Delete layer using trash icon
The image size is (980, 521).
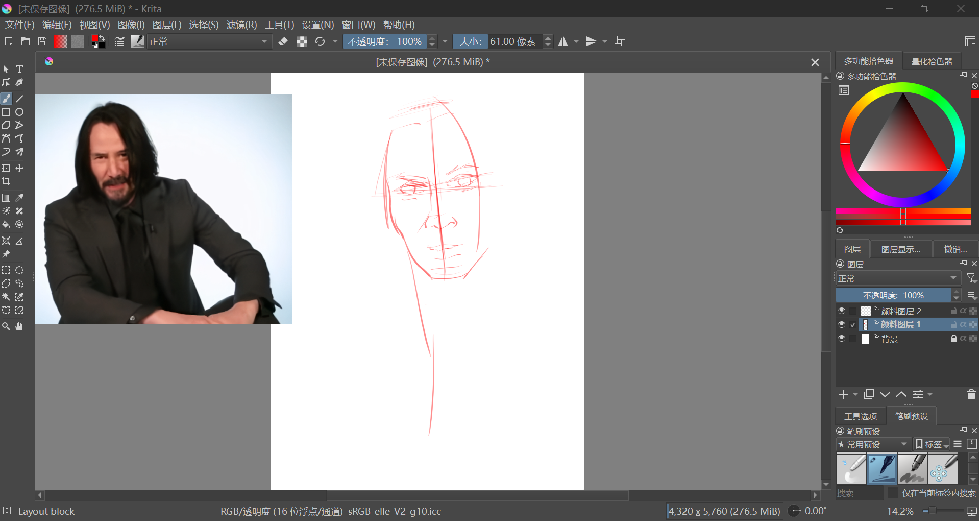[971, 394]
